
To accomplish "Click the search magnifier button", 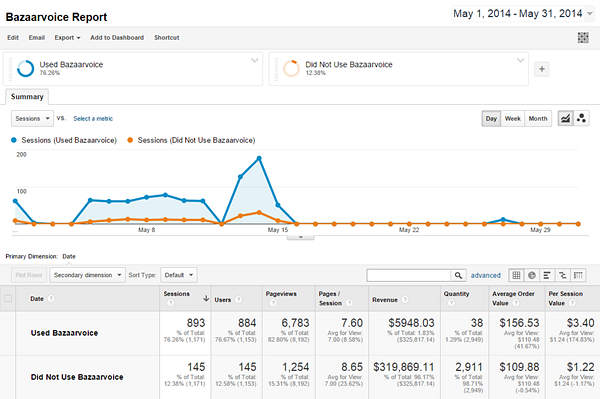I will point(458,275).
